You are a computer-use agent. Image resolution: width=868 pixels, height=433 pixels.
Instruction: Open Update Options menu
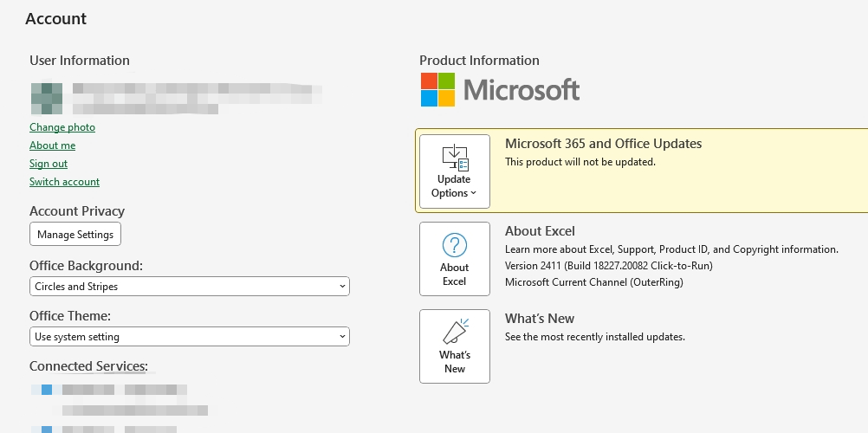pyautogui.click(x=455, y=171)
